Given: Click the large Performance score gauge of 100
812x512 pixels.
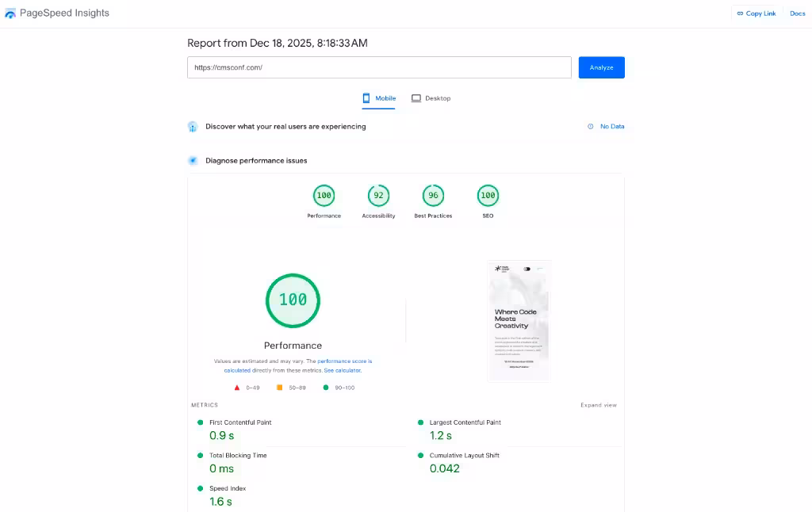Looking at the screenshot, I should (x=293, y=300).
